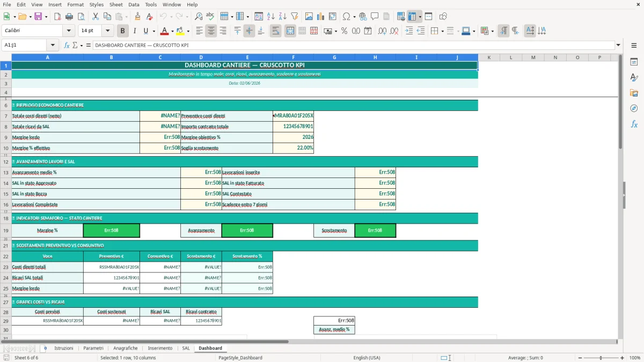Open the Font Name dropdown

(x=68, y=31)
